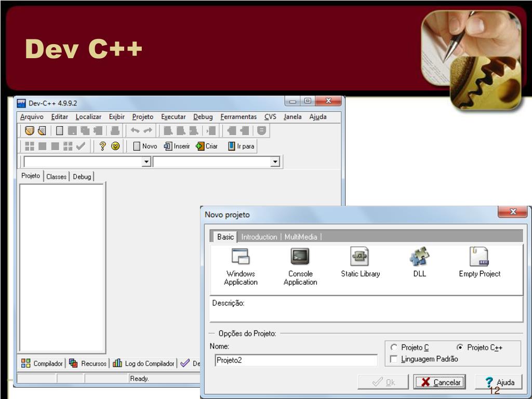Click the Redo right-arrow toolbar icon
This screenshot has width=532, height=399.
point(148,130)
